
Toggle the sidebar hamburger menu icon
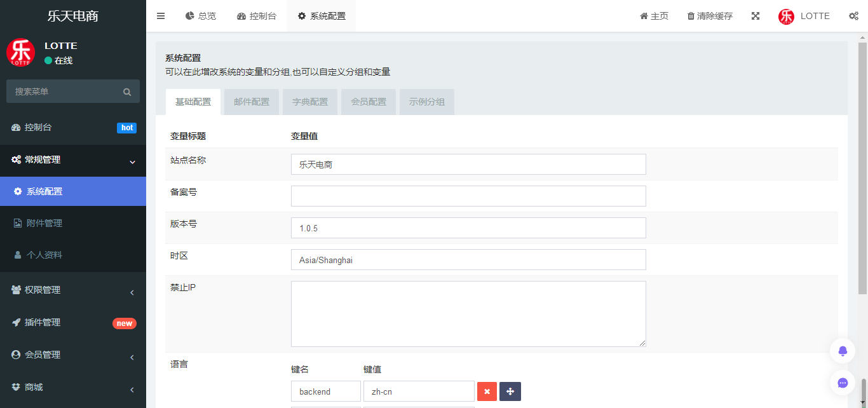click(161, 16)
